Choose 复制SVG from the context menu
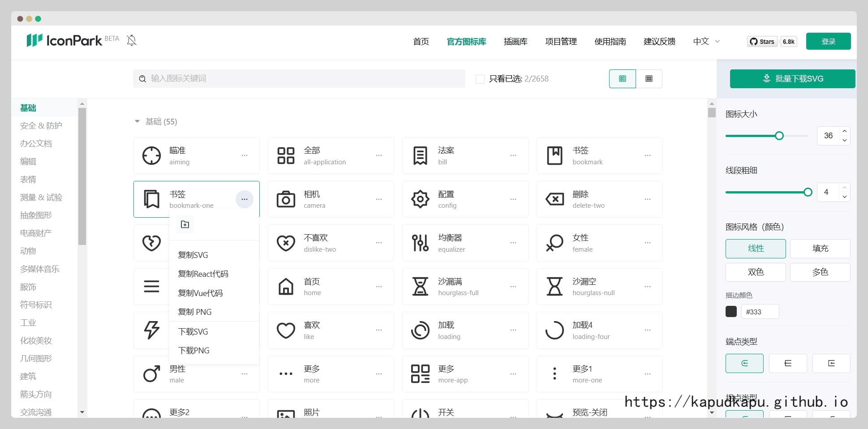 pos(193,255)
